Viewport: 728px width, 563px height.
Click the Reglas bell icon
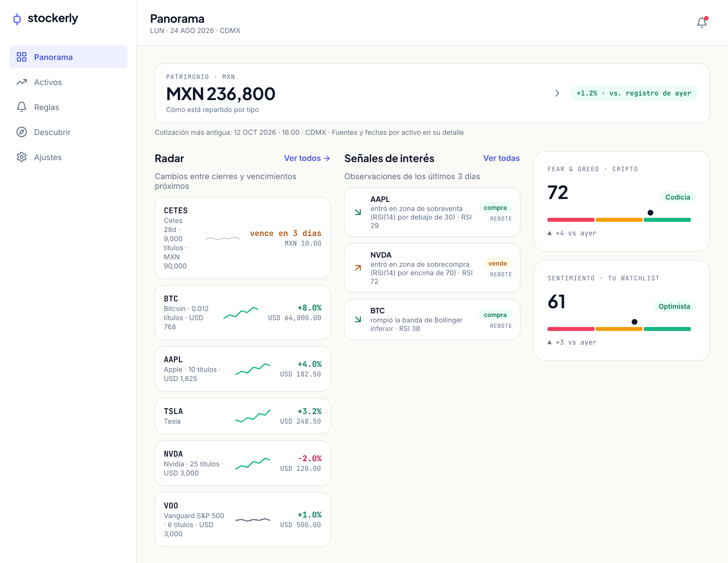pos(22,107)
